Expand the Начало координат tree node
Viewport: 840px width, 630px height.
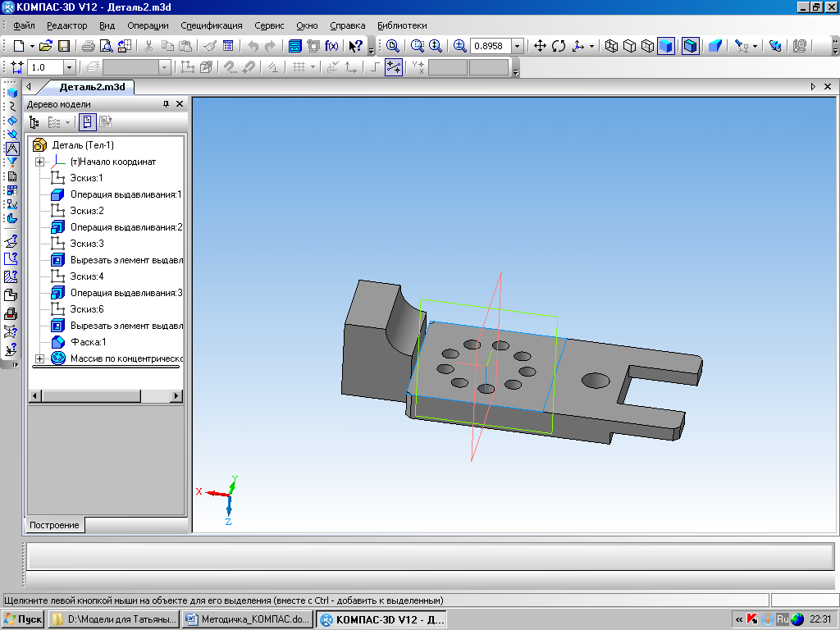coord(39,162)
